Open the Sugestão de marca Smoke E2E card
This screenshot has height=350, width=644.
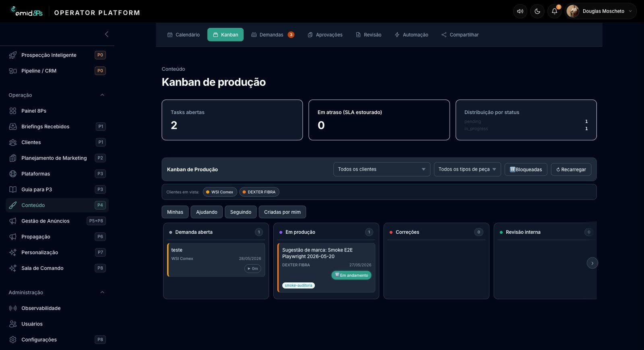pos(326,268)
